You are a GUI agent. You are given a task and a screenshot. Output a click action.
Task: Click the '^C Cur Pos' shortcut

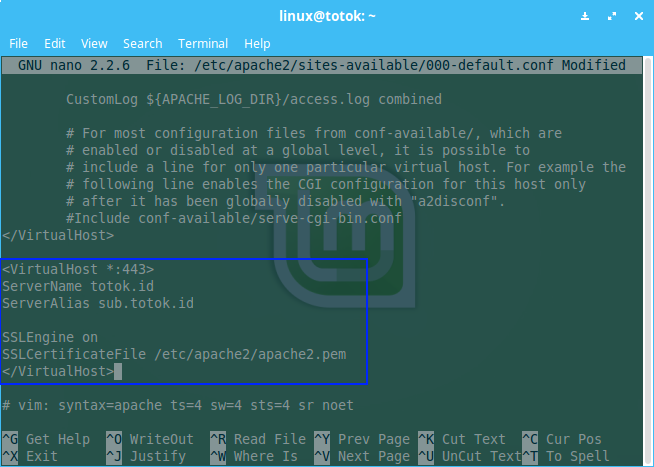[562, 439]
